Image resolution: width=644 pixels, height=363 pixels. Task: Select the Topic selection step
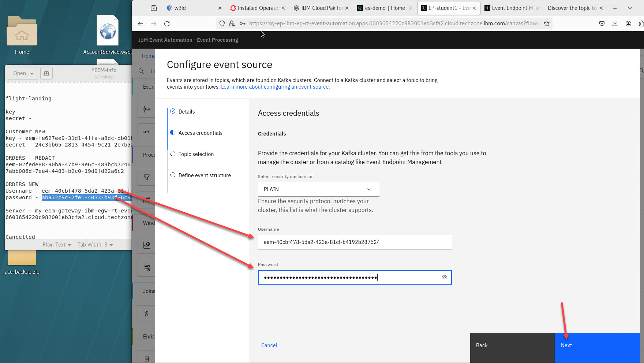coord(196,154)
